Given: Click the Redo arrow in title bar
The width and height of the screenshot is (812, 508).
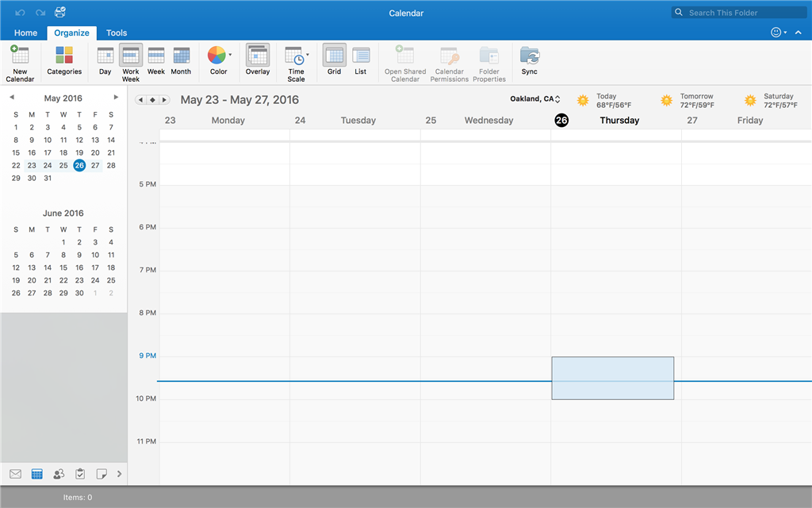Looking at the screenshot, I should pos(40,13).
